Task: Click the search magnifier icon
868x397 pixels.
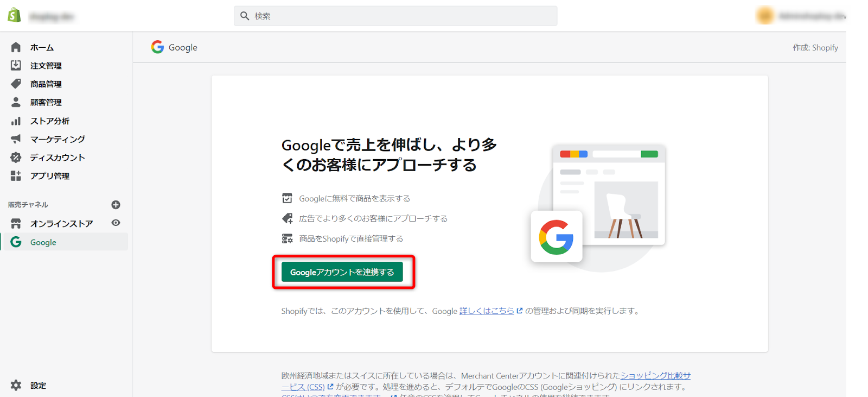Action: click(245, 16)
